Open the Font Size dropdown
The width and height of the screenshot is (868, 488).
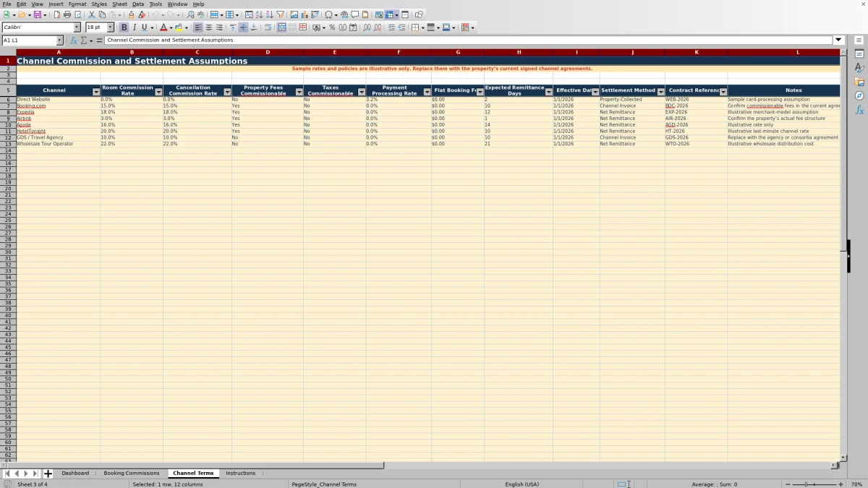tap(111, 27)
